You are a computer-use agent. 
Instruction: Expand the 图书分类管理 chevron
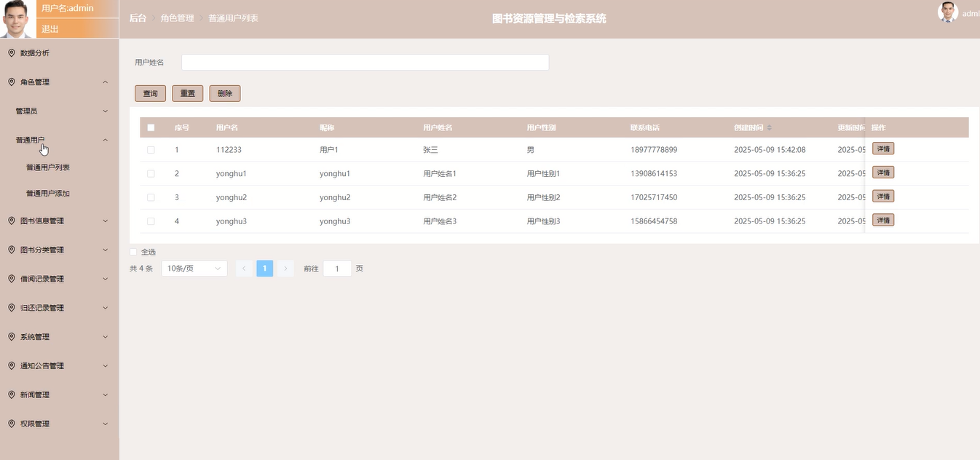tap(105, 250)
